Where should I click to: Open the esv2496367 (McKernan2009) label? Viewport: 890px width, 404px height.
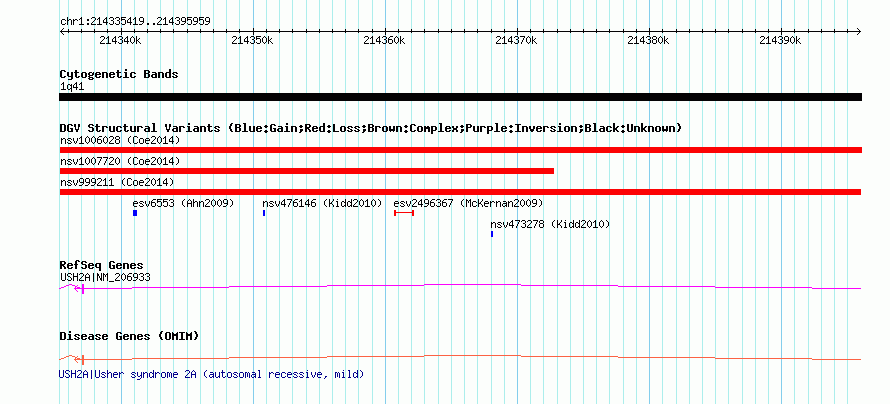pyautogui.click(x=468, y=203)
